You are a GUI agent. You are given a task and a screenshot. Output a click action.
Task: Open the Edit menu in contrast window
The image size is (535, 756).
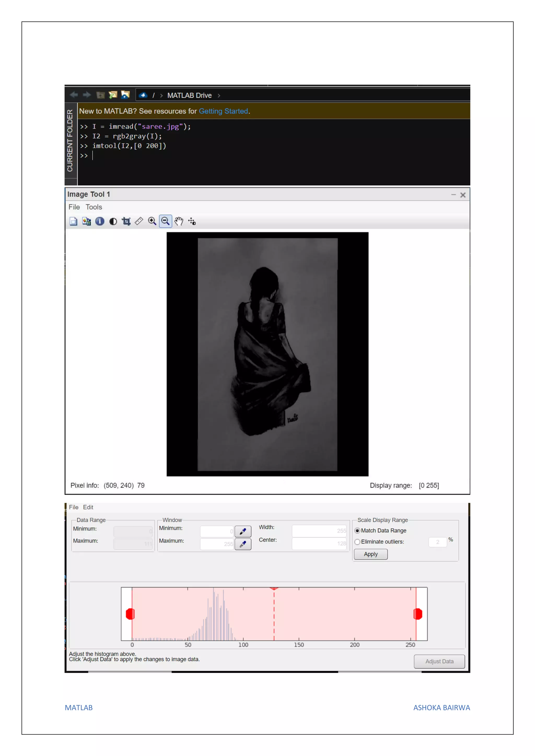88,507
